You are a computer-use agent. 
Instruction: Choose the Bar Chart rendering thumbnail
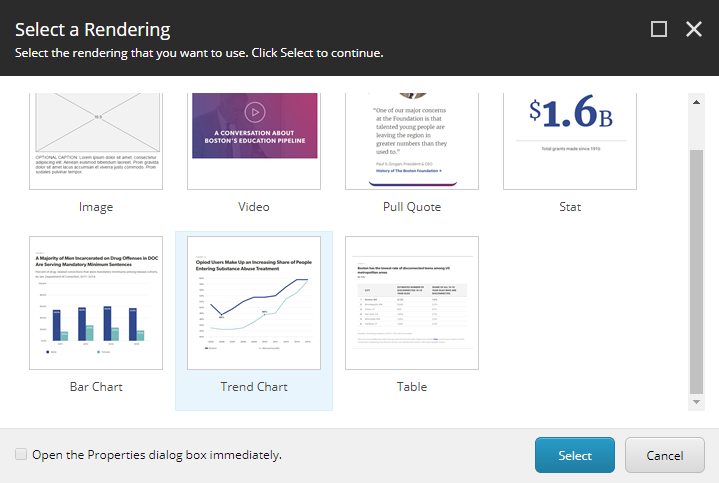[96, 303]
